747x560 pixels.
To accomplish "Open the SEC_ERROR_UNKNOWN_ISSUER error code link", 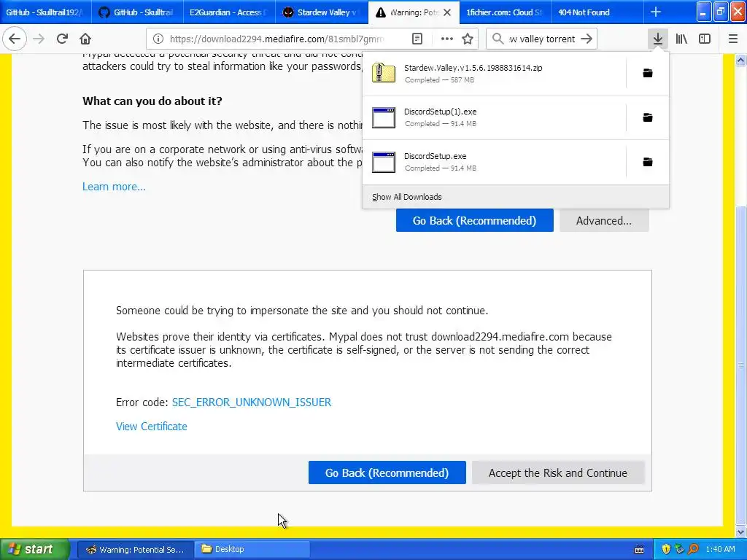I will tap(252, 402).
